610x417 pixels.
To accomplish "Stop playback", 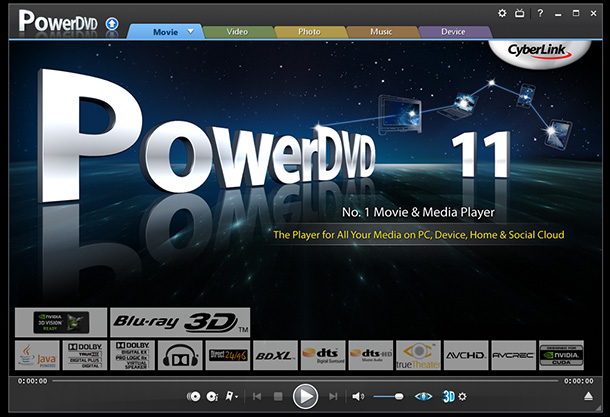I will pos(278,396).
